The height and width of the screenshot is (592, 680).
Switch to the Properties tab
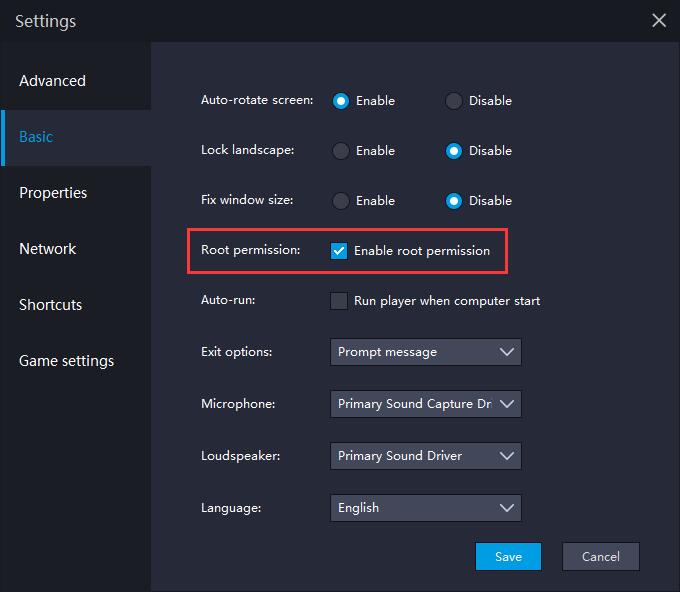click(x=53, y=193)
